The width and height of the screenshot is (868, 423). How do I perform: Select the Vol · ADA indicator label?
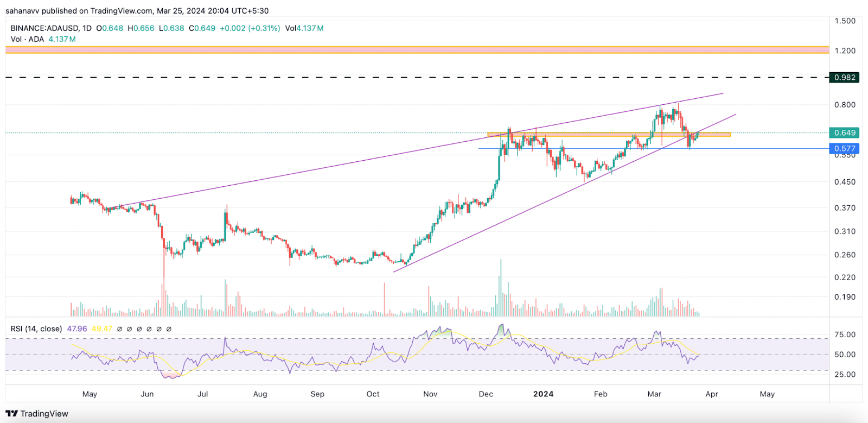(x=27, y=39)
